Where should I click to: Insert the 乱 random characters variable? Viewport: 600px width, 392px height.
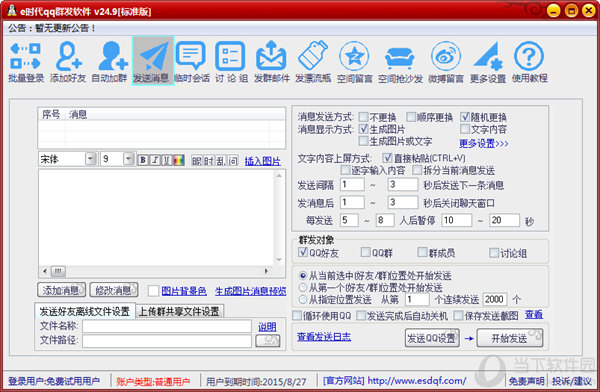pos(220,161)
